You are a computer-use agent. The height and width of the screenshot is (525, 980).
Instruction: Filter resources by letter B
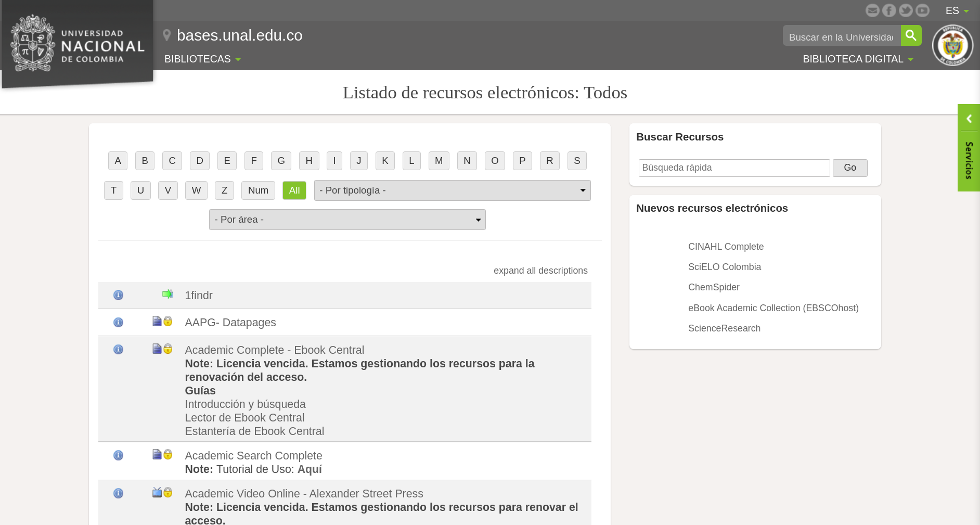[145, 161]
